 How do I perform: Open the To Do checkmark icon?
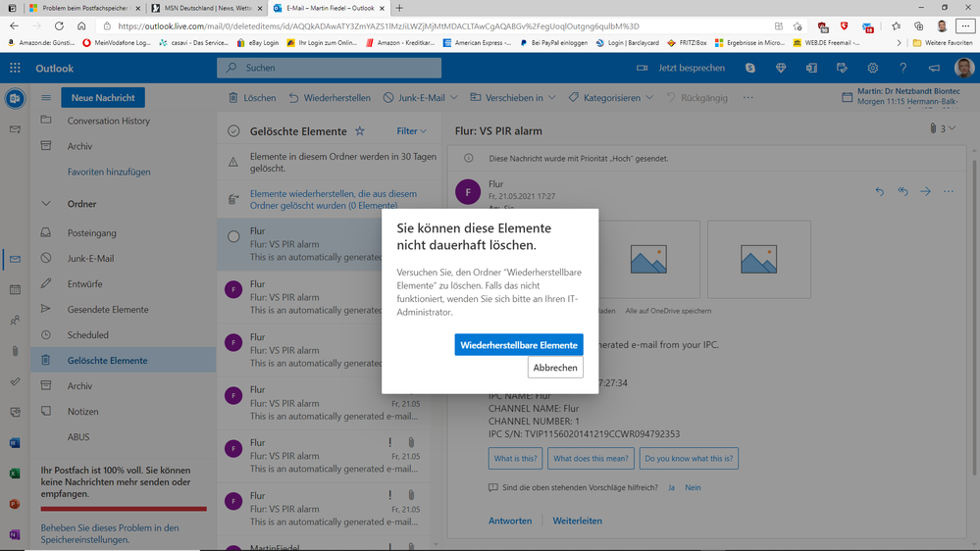(x=15, y=381)
